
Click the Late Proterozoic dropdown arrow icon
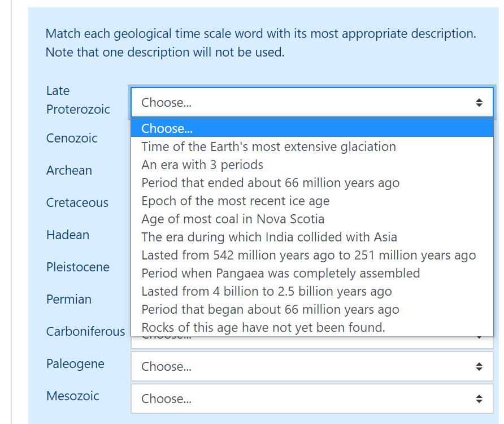[x=480, y=102]
